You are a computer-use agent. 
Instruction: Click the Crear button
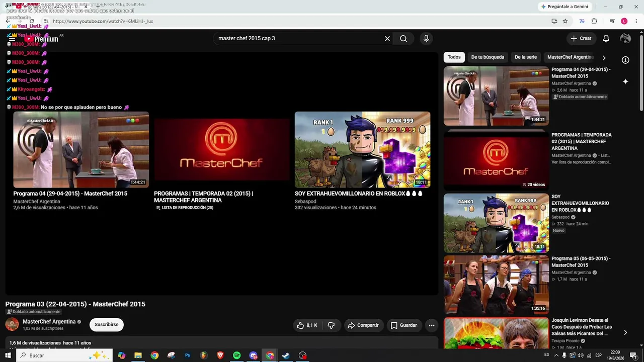581,39
